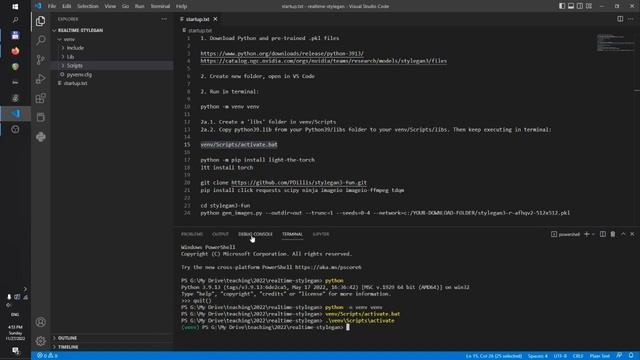The height and width of the screenshot is (360, 640).
Task: Click the aka.ms/pscore6 link in terminal
Action: coord(328,267)
